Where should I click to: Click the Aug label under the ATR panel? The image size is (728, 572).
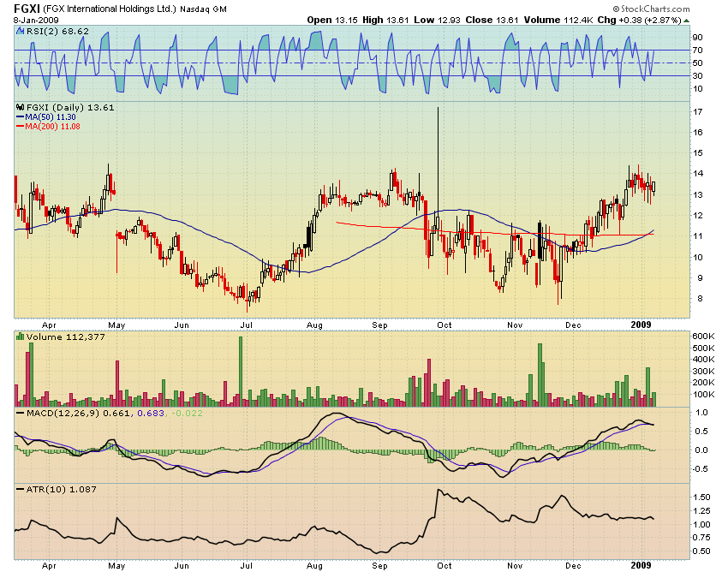coord(314,565)
